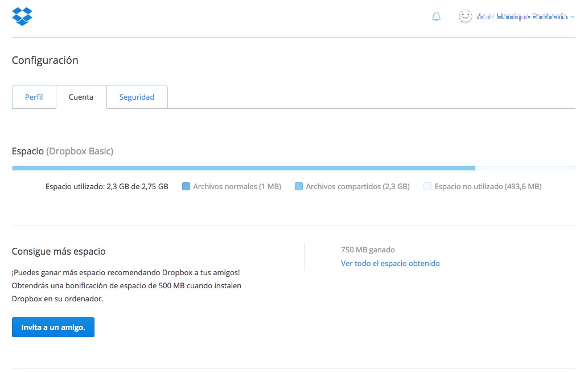Toggle the Espacio no utilizado legend box
Viewport: 588px width, 372px height.
click(x=426, y=186)
